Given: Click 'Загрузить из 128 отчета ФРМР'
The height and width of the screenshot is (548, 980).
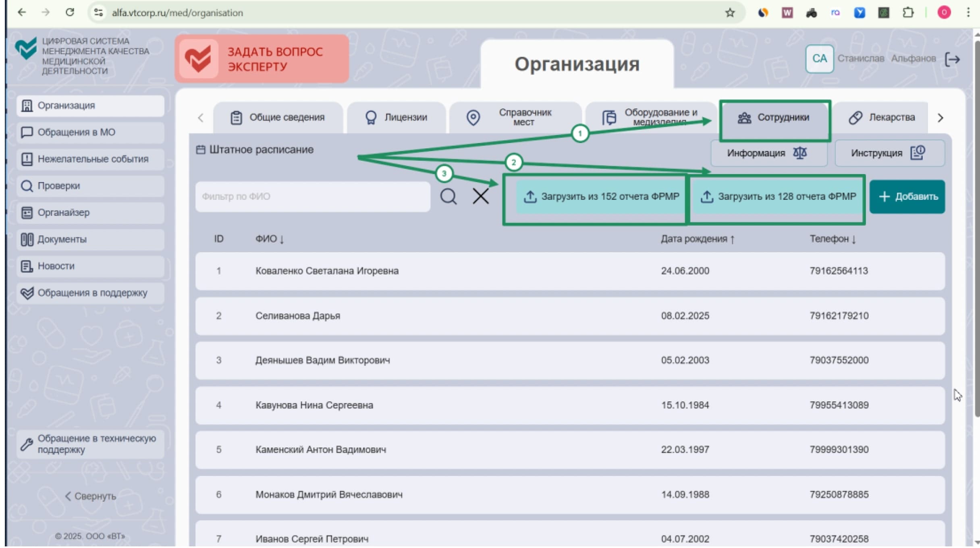Looking at the screenshot, I should click(778, 197).
